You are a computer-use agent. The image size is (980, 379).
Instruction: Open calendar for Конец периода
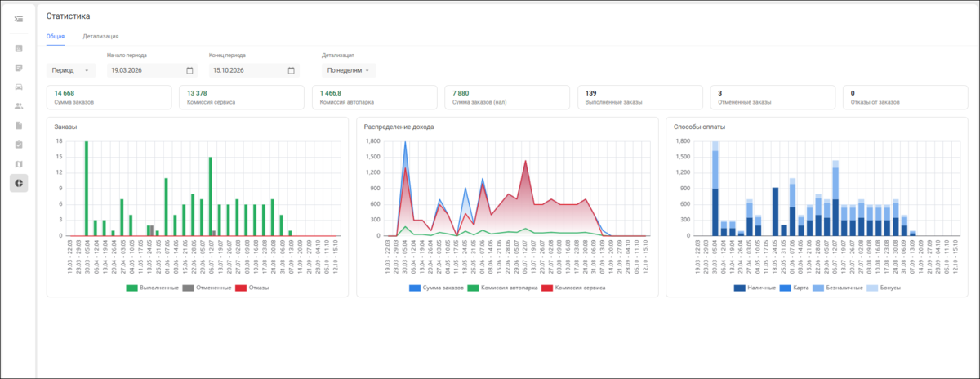[x=291, y=70]
